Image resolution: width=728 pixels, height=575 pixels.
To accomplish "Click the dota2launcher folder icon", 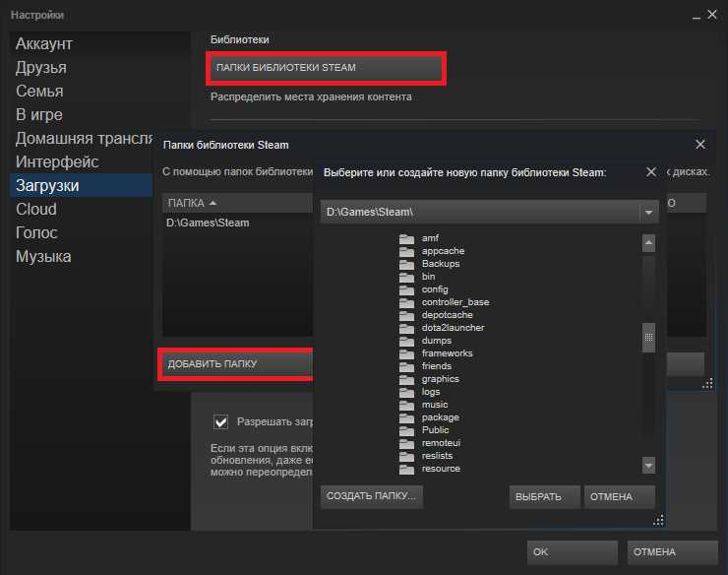I will coord(406,328).
